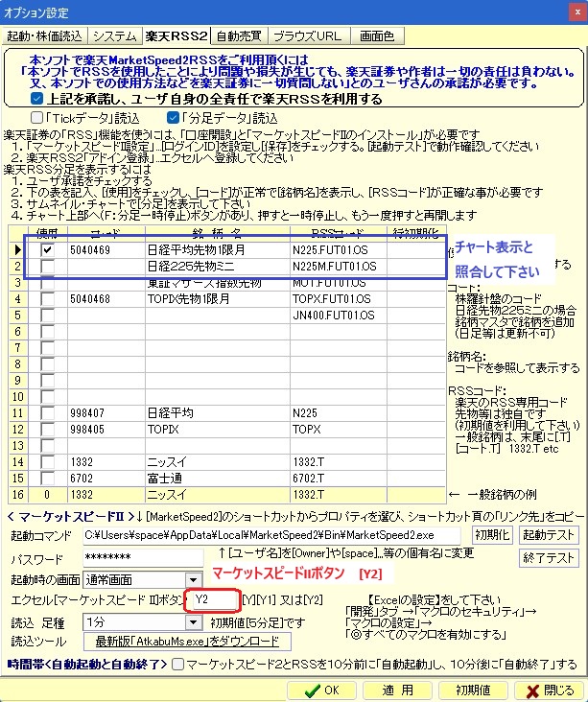Viewport: 588px width, 702px height.
Task: Go to the 画面色 tab
Action: tap(376, 36)
